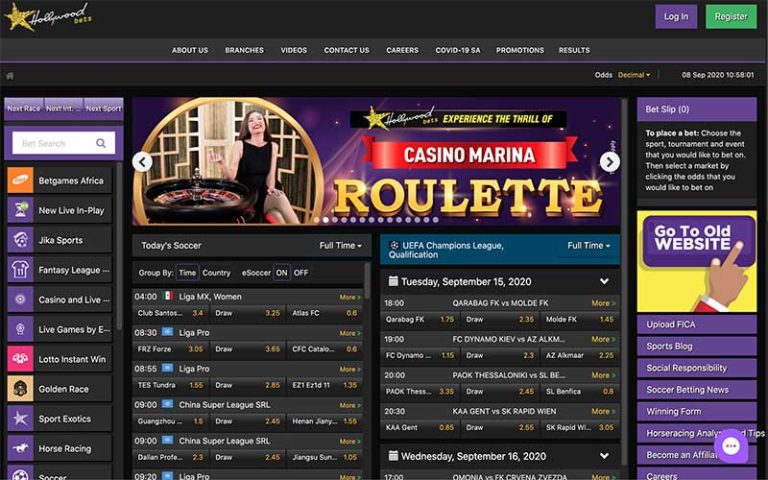Expand More for QARABAG FK vs MOLDE FK
768x480 pixels.
coord(603,303)
